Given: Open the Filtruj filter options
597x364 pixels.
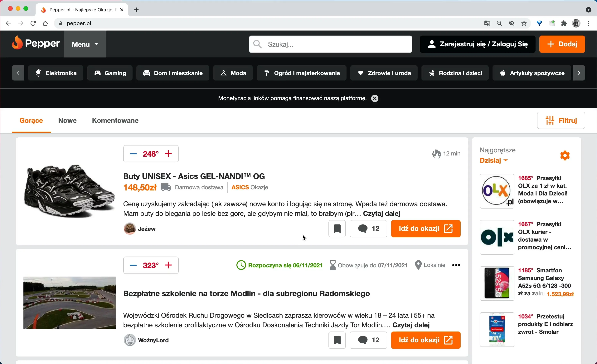Looking at the screenshot, I should (561, 121).
